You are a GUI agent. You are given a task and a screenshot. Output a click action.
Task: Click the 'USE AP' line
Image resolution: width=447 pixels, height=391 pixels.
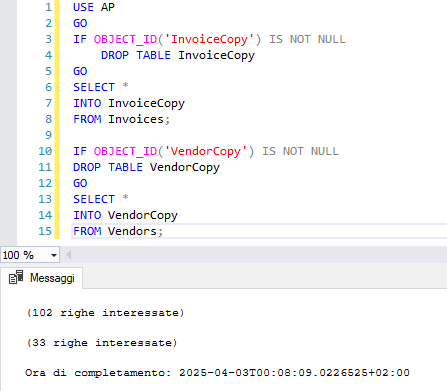(94, 7)
